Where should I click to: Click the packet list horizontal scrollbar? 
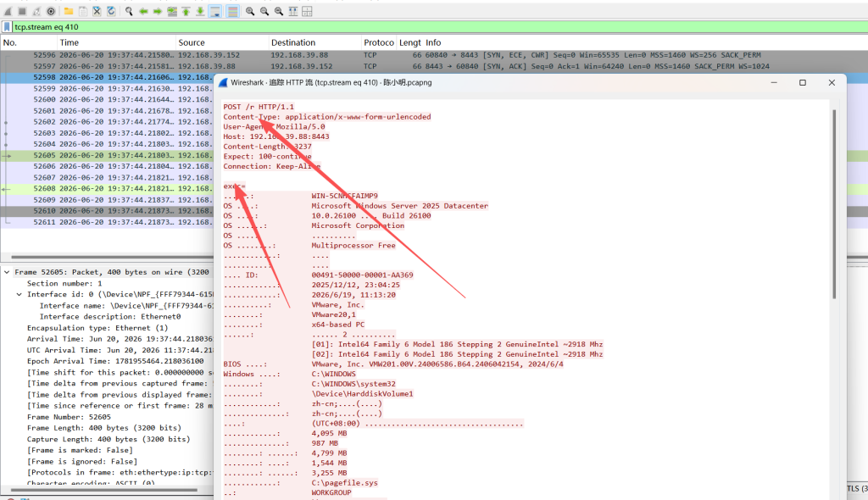coord(111,257)
